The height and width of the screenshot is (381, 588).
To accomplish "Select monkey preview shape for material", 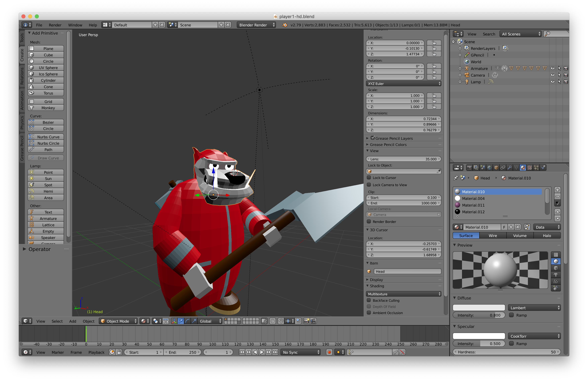I will point(556,275).
